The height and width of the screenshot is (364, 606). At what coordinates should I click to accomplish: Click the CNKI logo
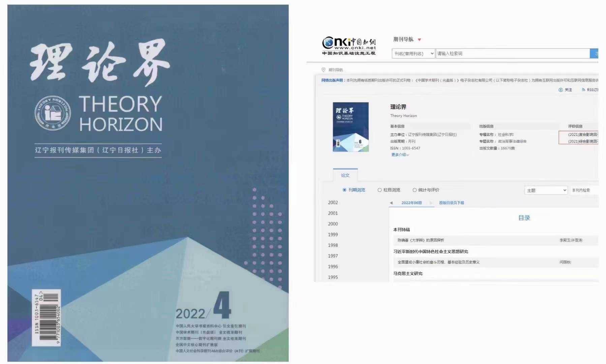pyautogui.click(x=349, y=45)
